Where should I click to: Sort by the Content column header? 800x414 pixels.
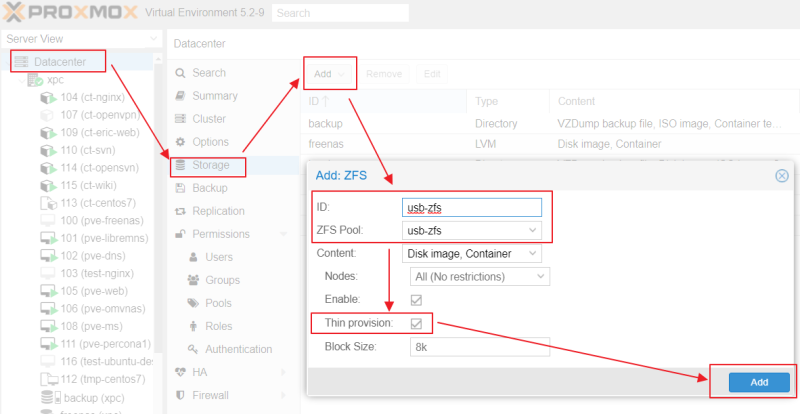pos(674,102)
